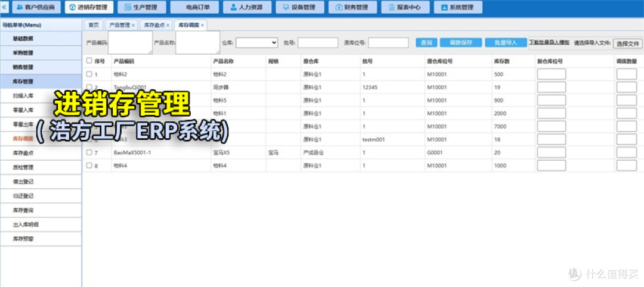Screen dimensions: 644x287
Task: Open the 生产管理 module
Action: point(142,7)
